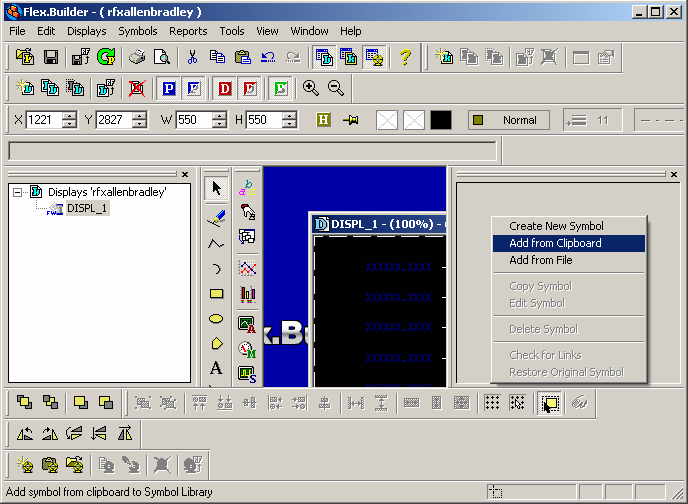Open the File menu
The width and height of the screenshot is (688, 504).
tap(17, 31)
